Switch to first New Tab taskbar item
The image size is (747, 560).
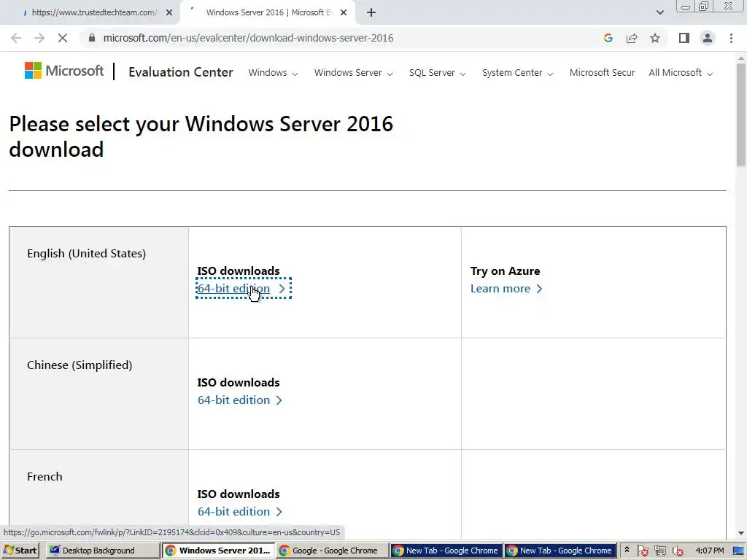pyautogui.click(x=446, y=551)
